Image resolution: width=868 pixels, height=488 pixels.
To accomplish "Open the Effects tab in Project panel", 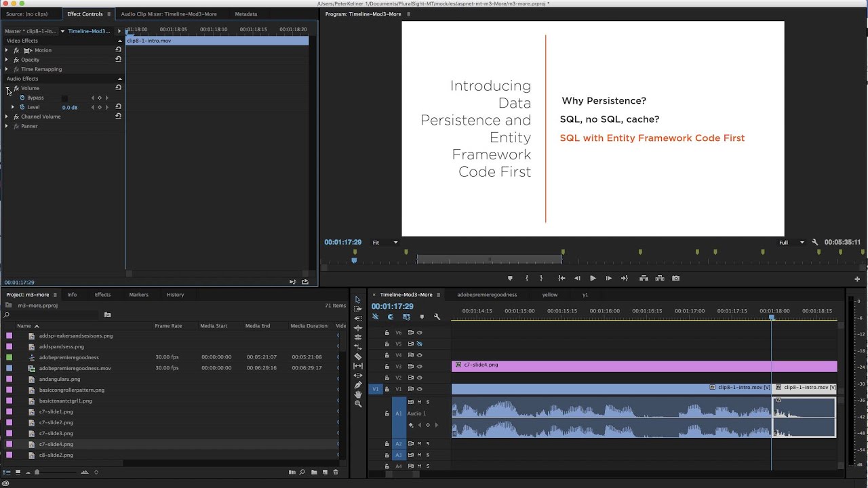I will [102, 294].
